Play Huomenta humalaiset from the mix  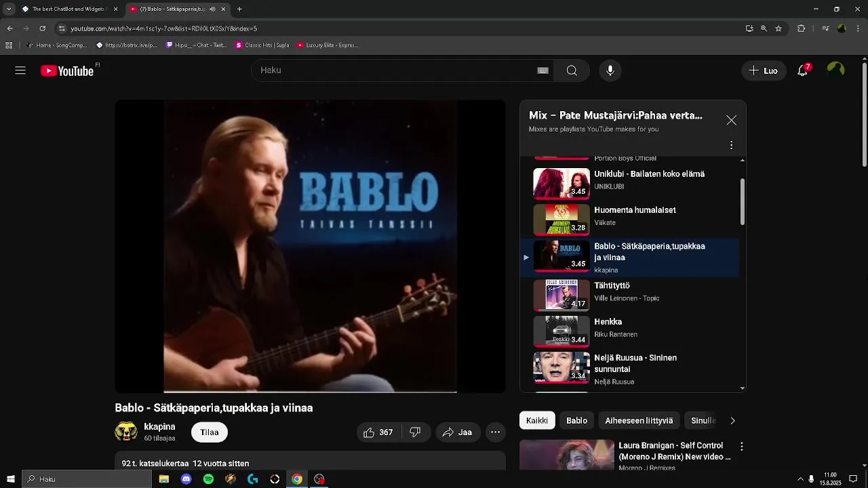(631, 219)
